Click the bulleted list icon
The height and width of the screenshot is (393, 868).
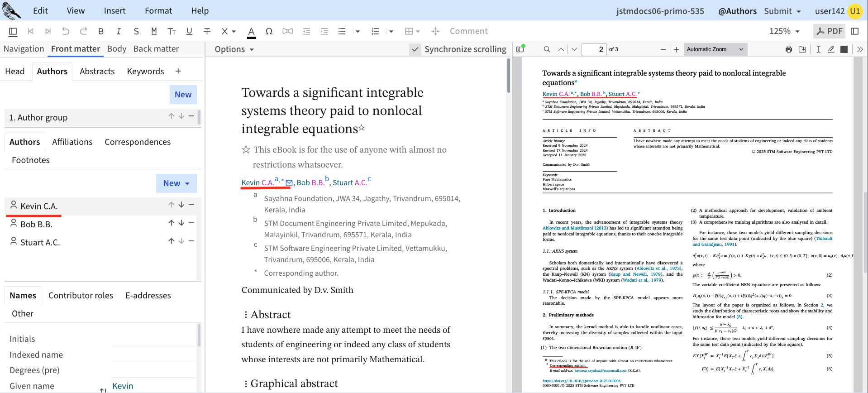[342, 31]
